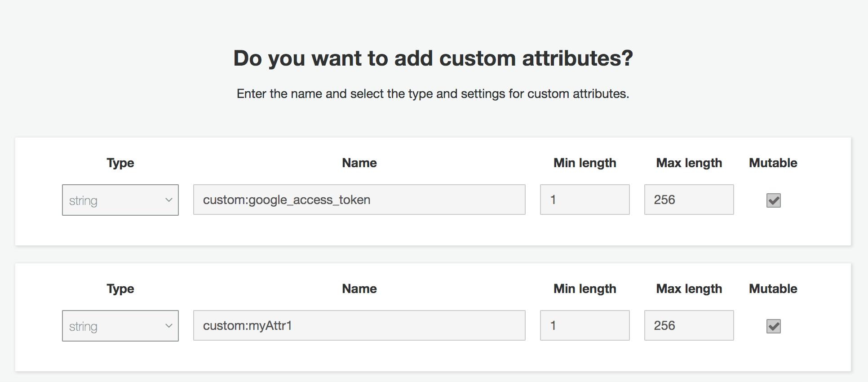Click Type label above the myAttr1 dropdown
The width and height of the screenshot is (868, 382).
(x=120, y=289)
